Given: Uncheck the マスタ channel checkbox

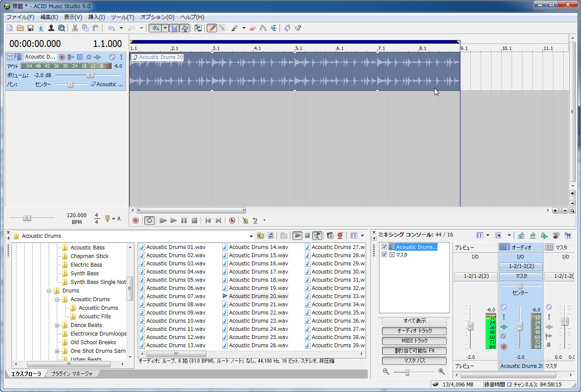Looking at the screenshot, I should click(385, 255).
